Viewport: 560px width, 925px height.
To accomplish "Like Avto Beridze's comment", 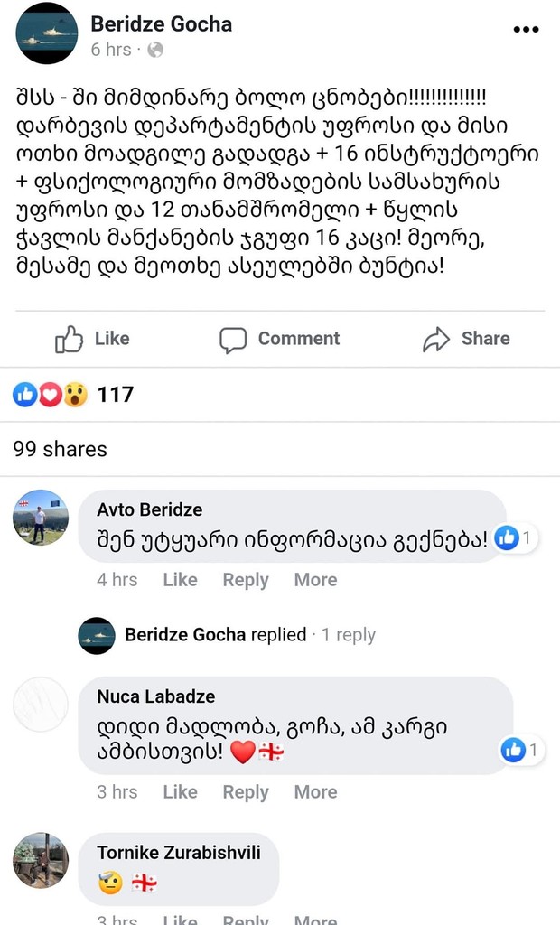I will 180,580.
